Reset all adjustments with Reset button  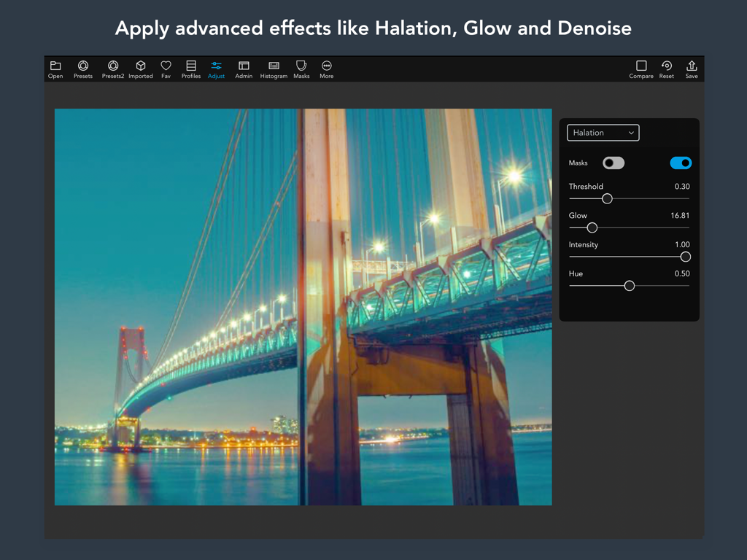coord(666,69)
